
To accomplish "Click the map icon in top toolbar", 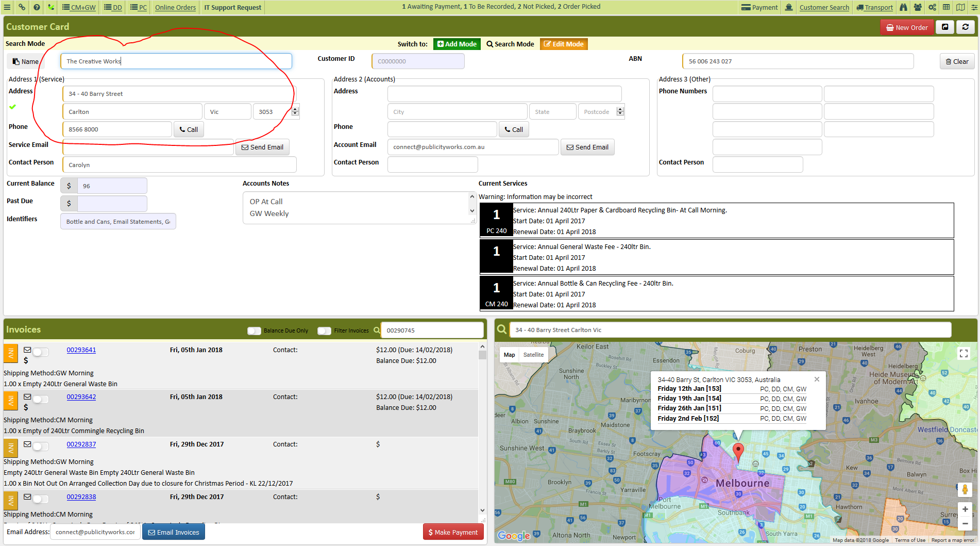I will 960,7.
